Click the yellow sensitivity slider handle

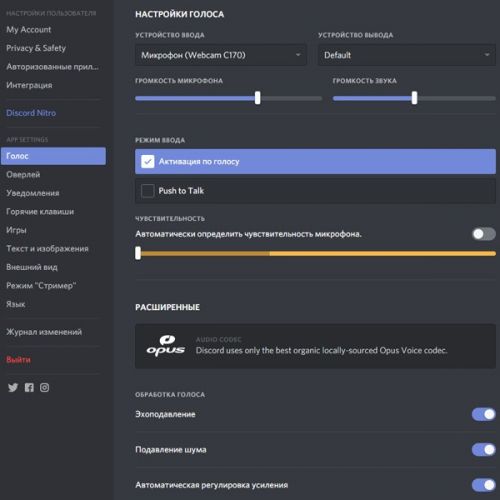[x=138, y=253]
